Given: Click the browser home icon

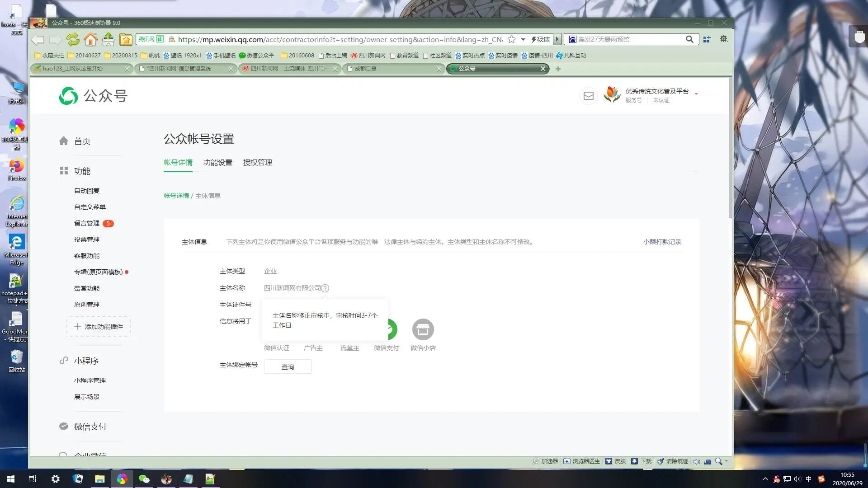Looking at the screenshot, I should [90, 40].
